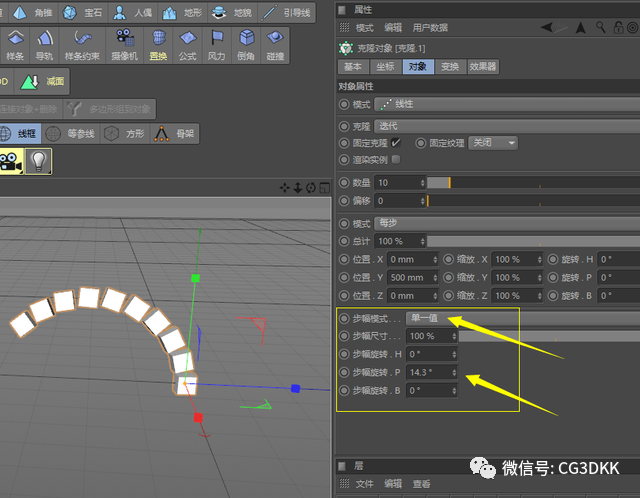Set display to 骨架 skeleton mode
Image resolution: width=640 pixels, height=498 pixels.
click(x=175, y=133)
